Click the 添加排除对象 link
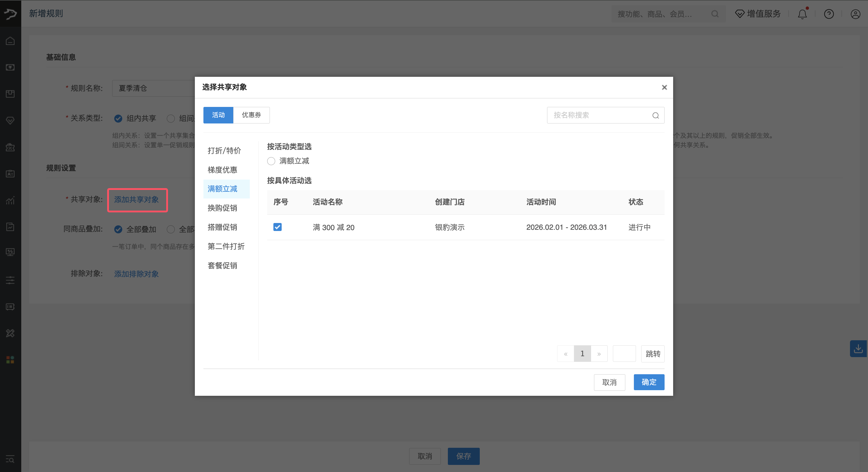This screenshot has height=472, width=868. coord(136,274)
